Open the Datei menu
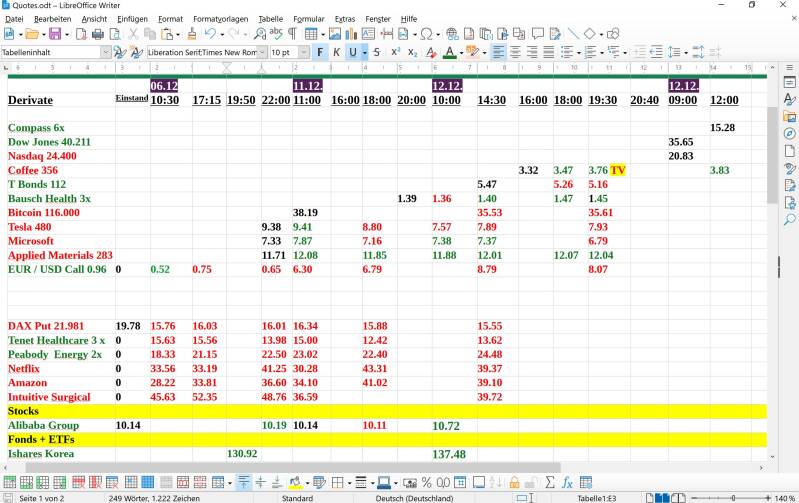799x503 pixels. coord(14,19)
